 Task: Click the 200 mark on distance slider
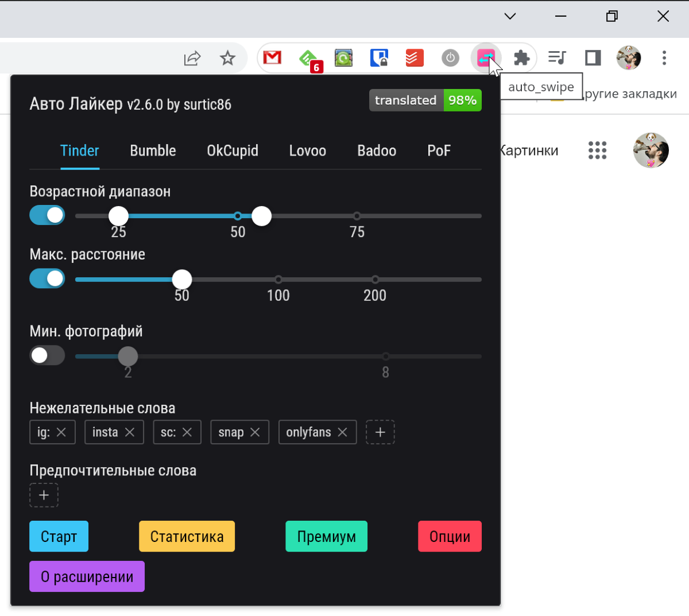tap(375, 280)
